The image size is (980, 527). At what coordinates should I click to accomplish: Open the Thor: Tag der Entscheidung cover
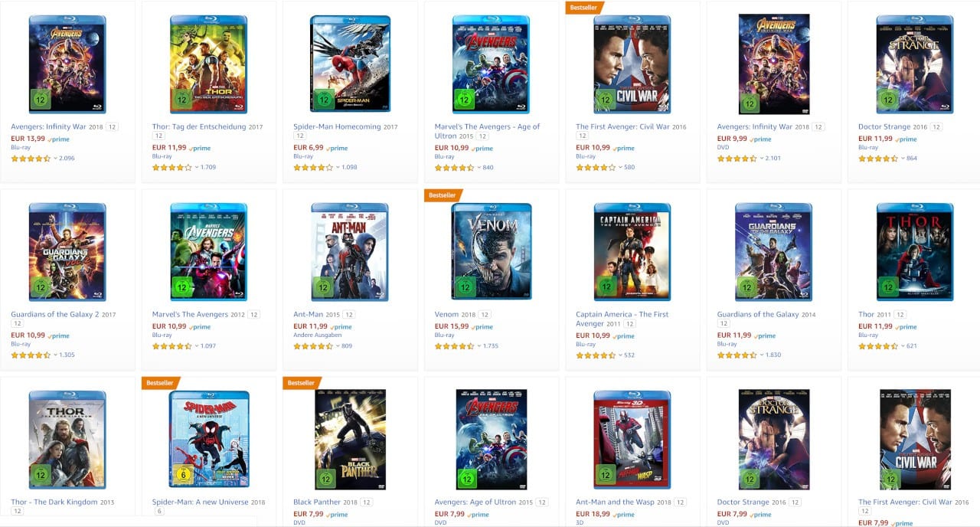pyautogui.click(x=208, y=64)
